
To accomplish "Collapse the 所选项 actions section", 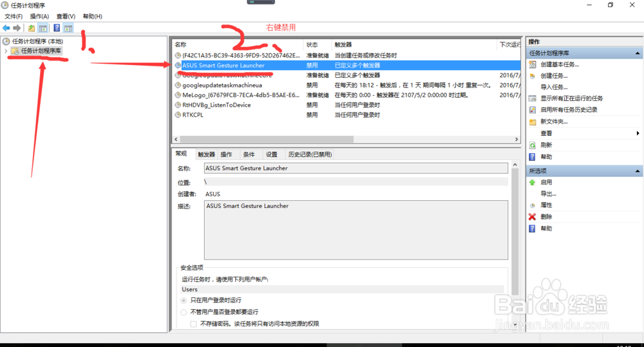I will pyautogui.click(x=638, y=171).
